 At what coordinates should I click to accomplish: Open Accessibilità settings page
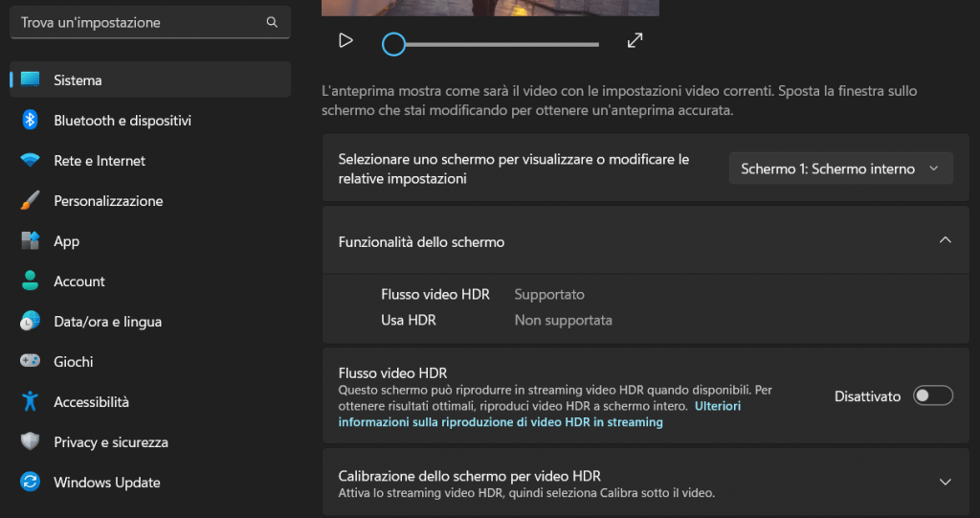[91, 402]
